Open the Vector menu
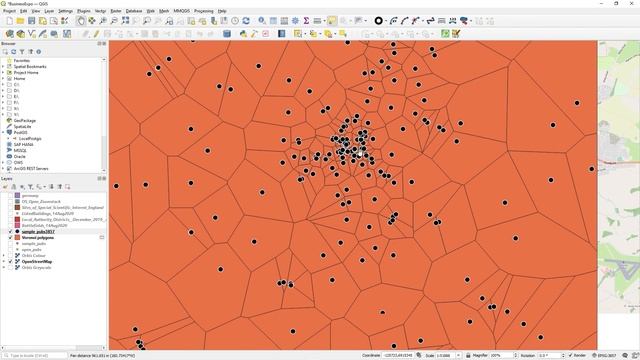 100,11
